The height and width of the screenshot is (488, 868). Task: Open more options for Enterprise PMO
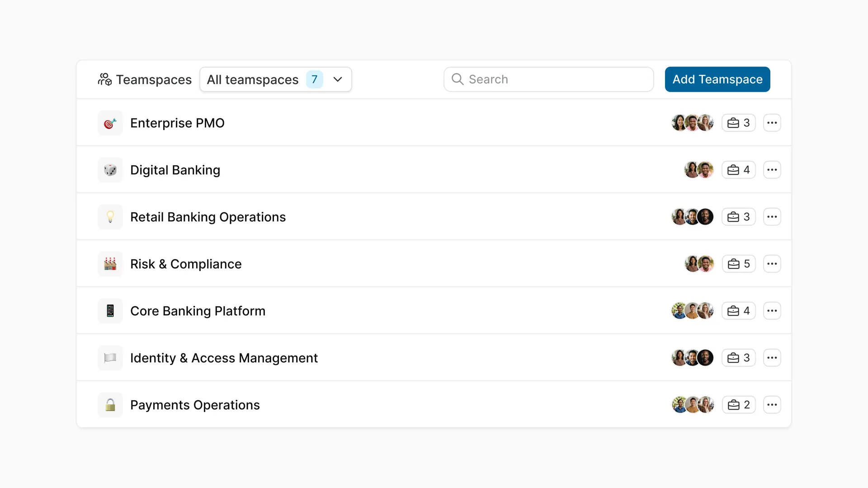pyautogui.click(x=772, y=123)
